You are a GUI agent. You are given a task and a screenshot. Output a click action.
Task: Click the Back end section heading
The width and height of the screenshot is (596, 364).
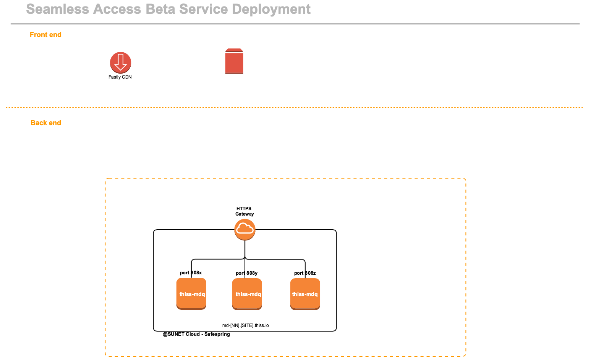coord(46,123)
